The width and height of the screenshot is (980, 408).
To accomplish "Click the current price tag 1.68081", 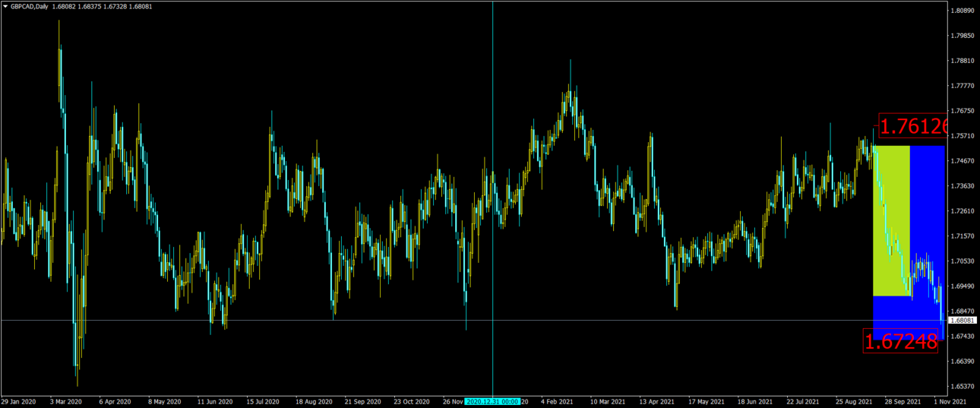I will pyautogui.click(x=963, y=321).
